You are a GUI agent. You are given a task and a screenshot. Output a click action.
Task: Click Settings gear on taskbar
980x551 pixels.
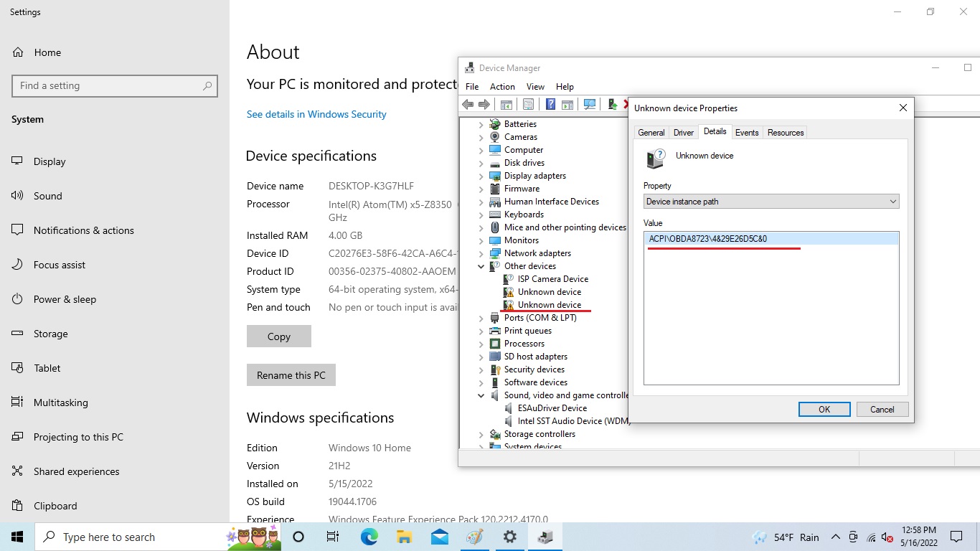pyautogui.click(x=510, y=537)
